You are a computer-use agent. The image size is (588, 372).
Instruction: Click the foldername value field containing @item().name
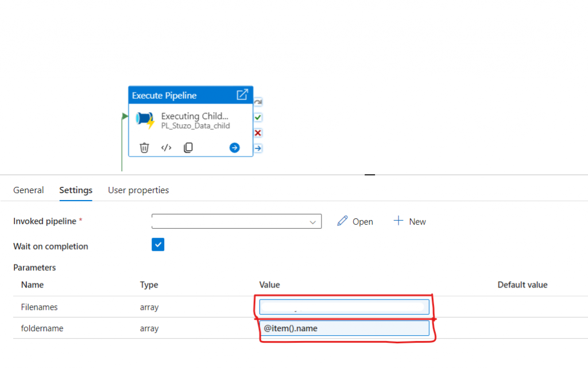344,328
